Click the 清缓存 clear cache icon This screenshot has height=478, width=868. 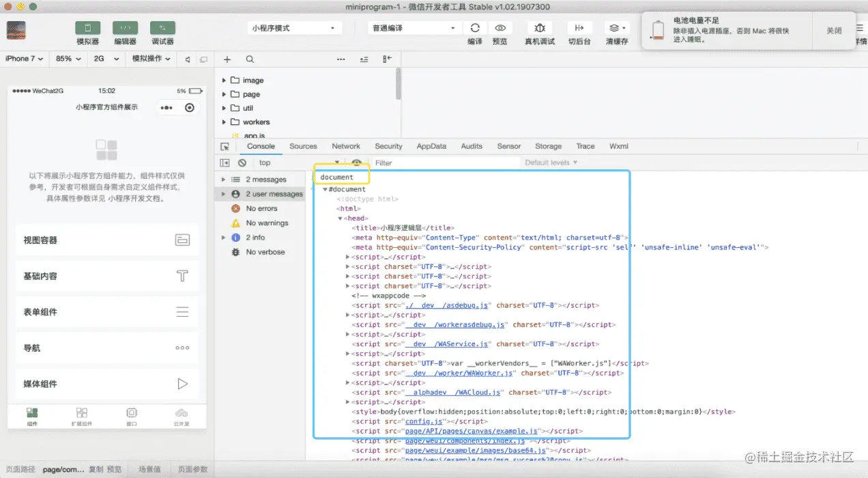(617, 28)
